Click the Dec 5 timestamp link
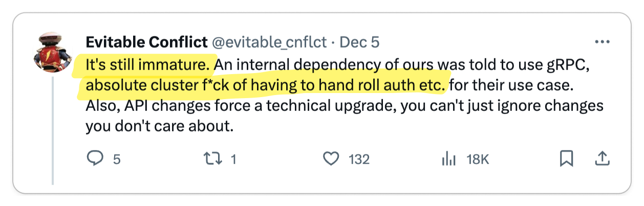 click(359, 42)
